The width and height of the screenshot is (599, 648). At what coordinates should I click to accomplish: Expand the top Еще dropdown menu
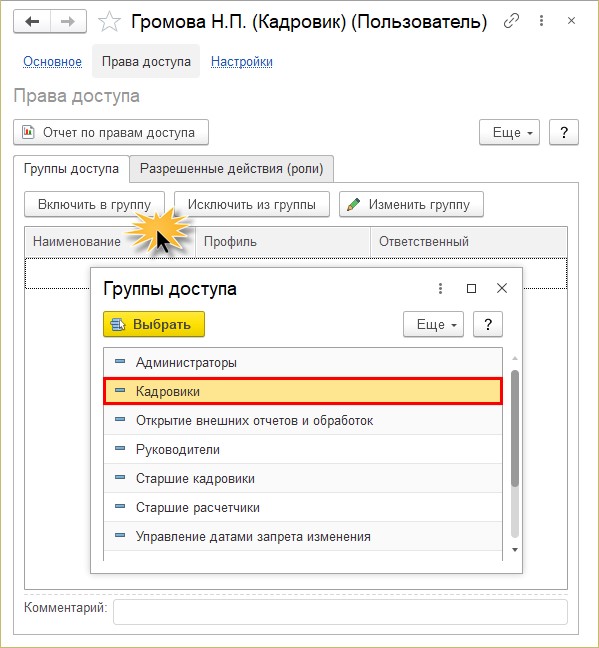click(x=509, y=132)
